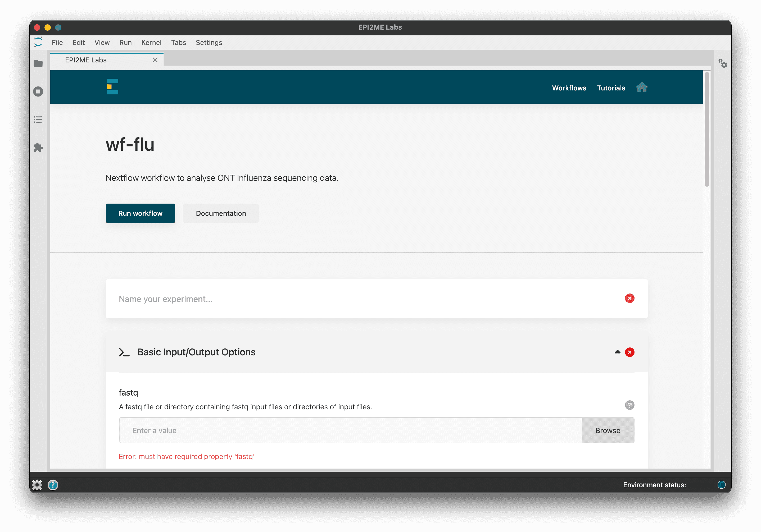The image size is (761, 532).
Task: Reset Basic Input/Output Options with red x
Action: [630, 352]
